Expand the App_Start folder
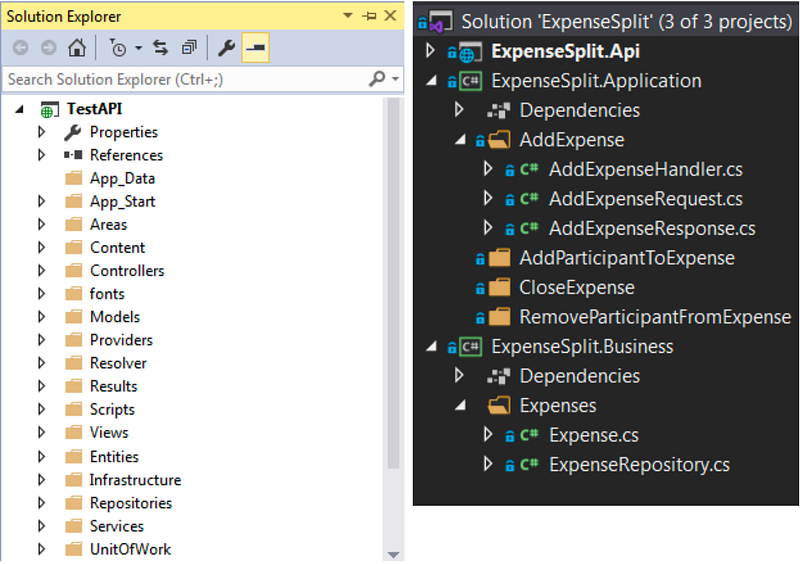The width and height of the screenshot is (800, 564). (42, 201)
